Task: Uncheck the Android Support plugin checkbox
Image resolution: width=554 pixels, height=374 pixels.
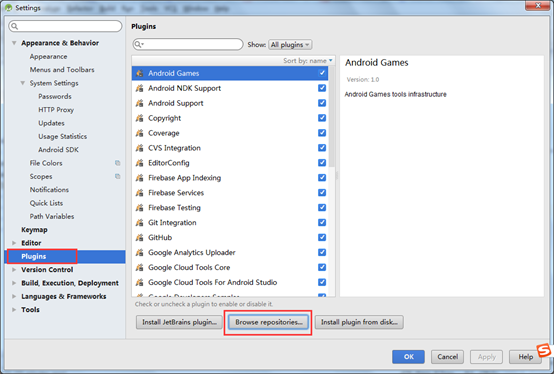Action: point(322,103)
